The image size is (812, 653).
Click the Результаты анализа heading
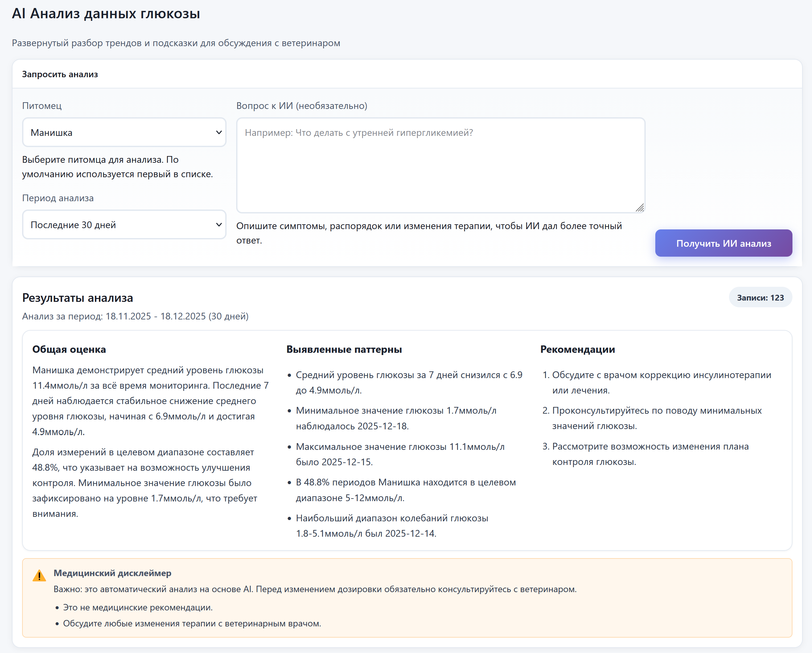tap(78, 298)
